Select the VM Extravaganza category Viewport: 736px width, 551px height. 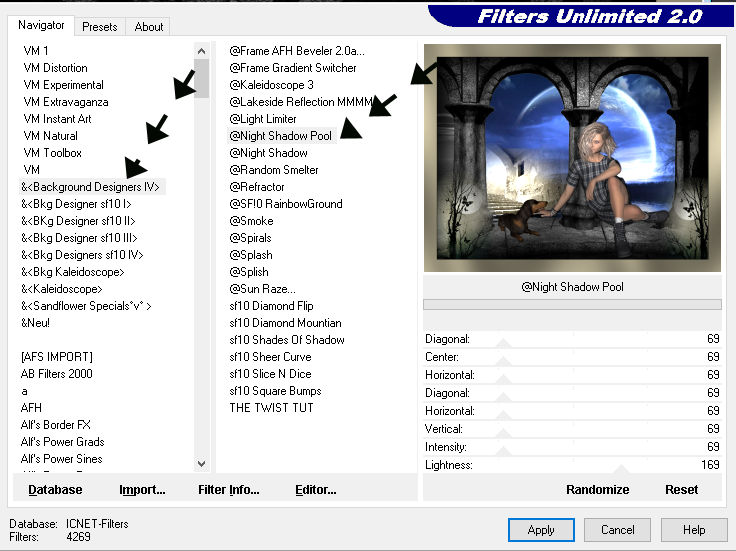click(66, 102)
